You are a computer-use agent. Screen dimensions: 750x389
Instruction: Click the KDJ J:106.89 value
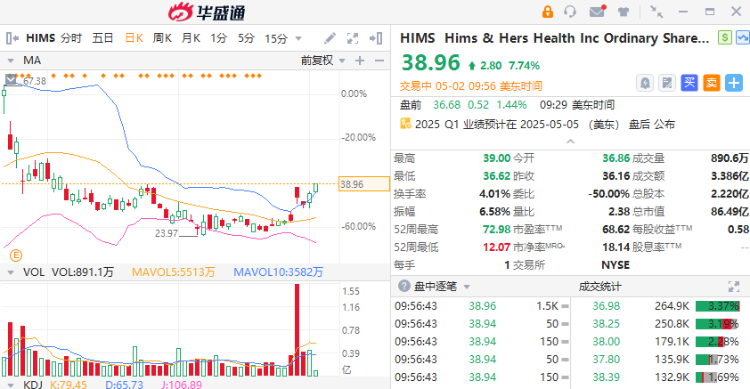pyautogui.click(x=181, y=385)
